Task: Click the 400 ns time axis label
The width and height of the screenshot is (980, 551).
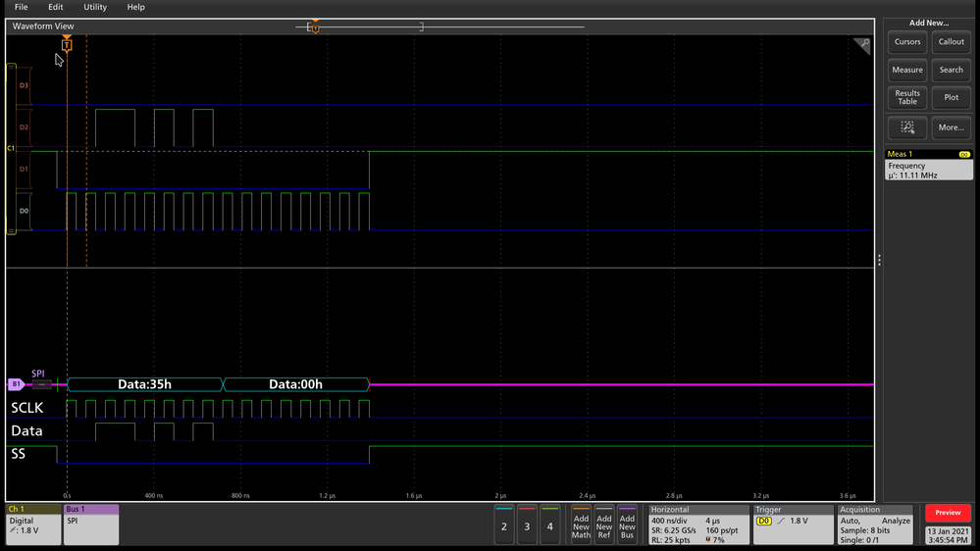Action: point(154,495)
